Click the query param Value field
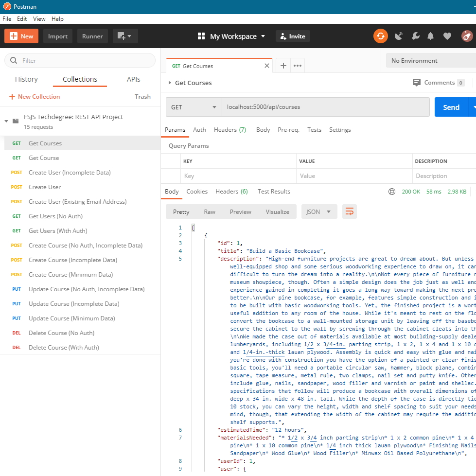476x476 pixels. tap(354, 176)
